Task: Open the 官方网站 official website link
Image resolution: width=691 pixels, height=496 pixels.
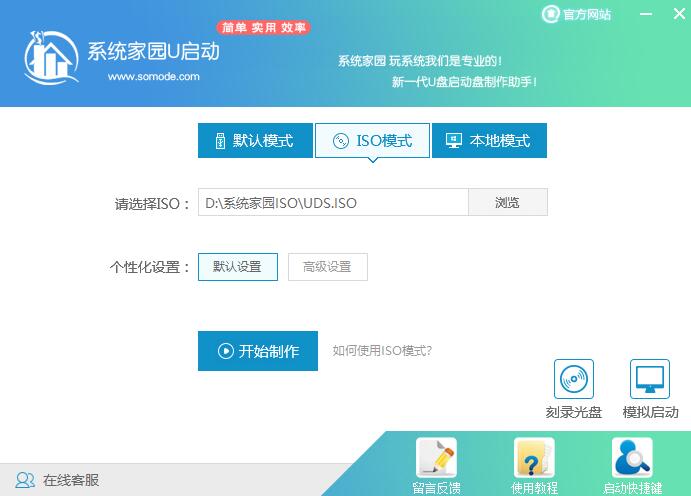Action: point(576,15)
